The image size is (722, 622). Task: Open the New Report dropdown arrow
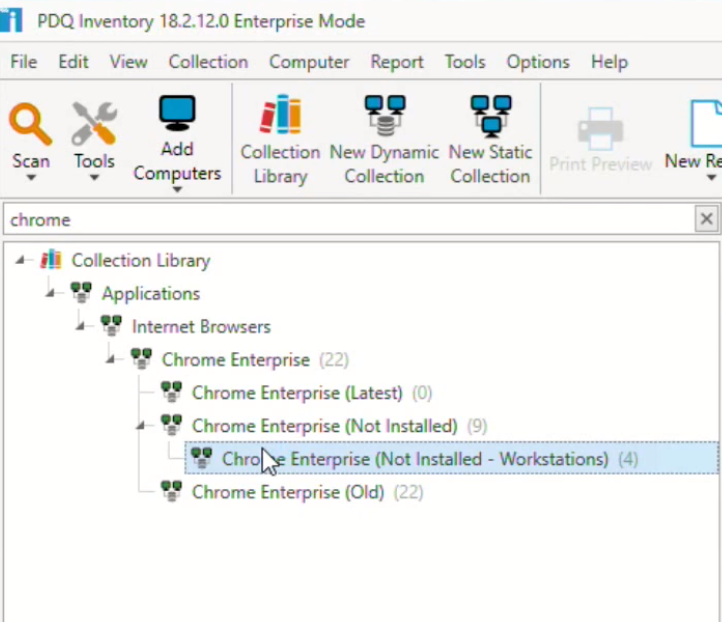(711, 178)
